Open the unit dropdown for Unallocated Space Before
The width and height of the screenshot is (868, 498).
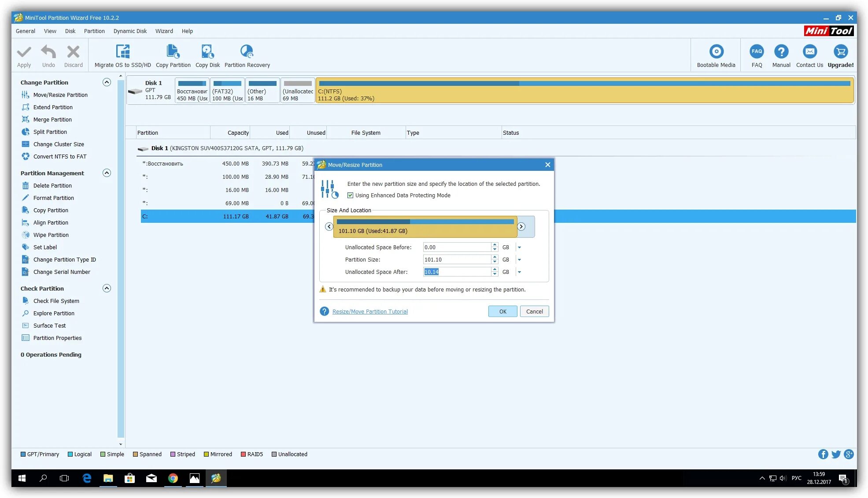point(519,247)
